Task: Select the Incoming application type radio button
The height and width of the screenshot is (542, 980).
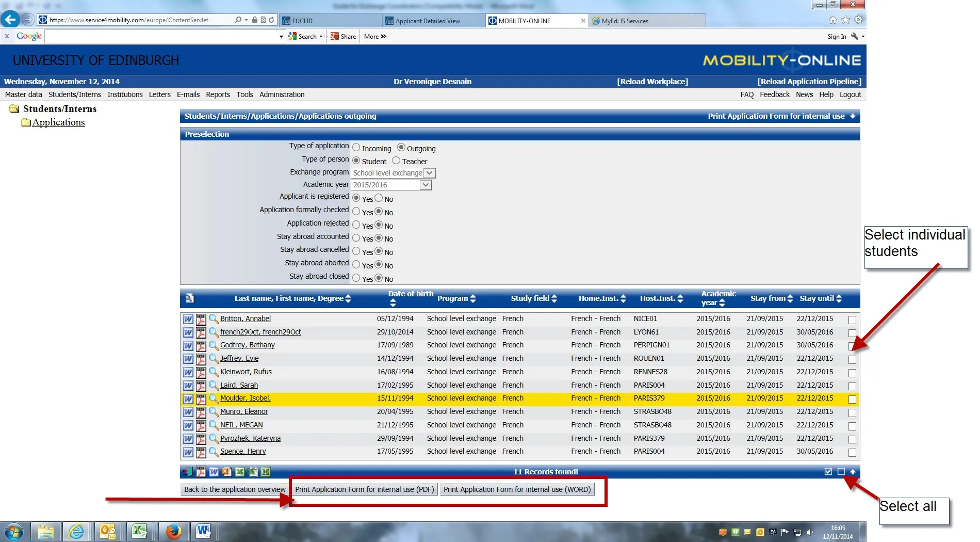Action: click(x=356, y=147)
